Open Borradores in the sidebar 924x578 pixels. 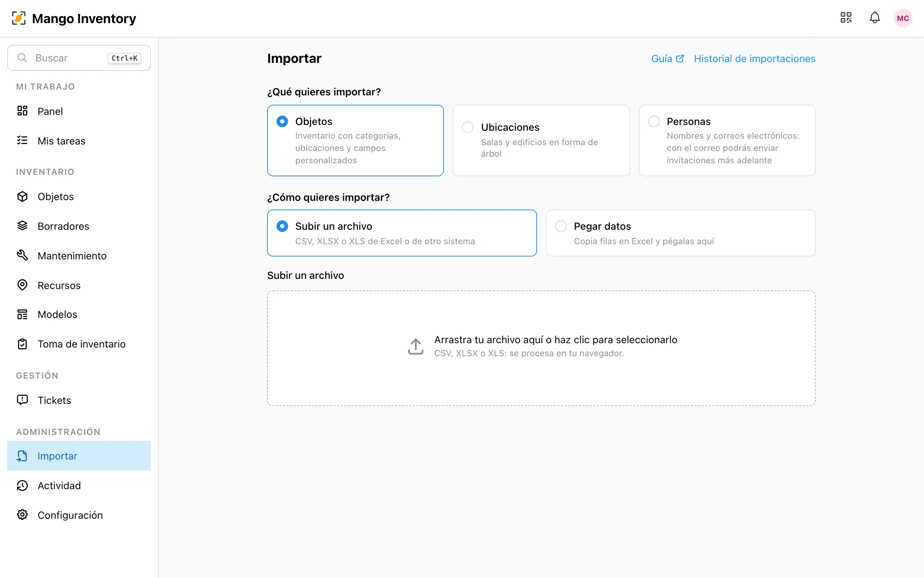point(79,226)
